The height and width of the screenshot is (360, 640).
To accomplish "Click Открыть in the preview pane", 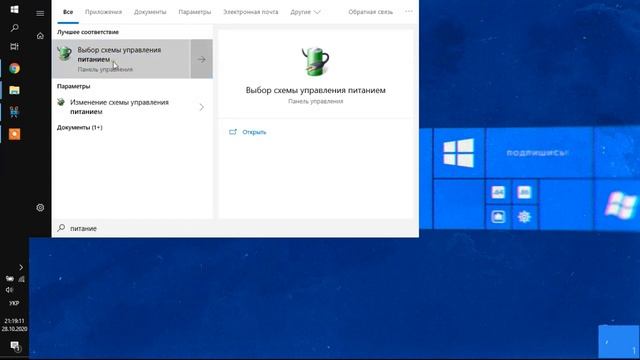I will (x=254, y=132).
